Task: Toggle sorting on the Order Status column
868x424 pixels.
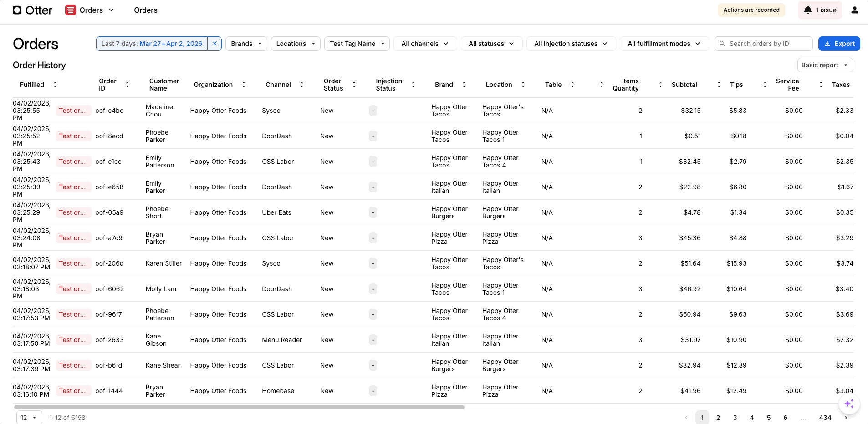Action: click(x=354, y=84)
